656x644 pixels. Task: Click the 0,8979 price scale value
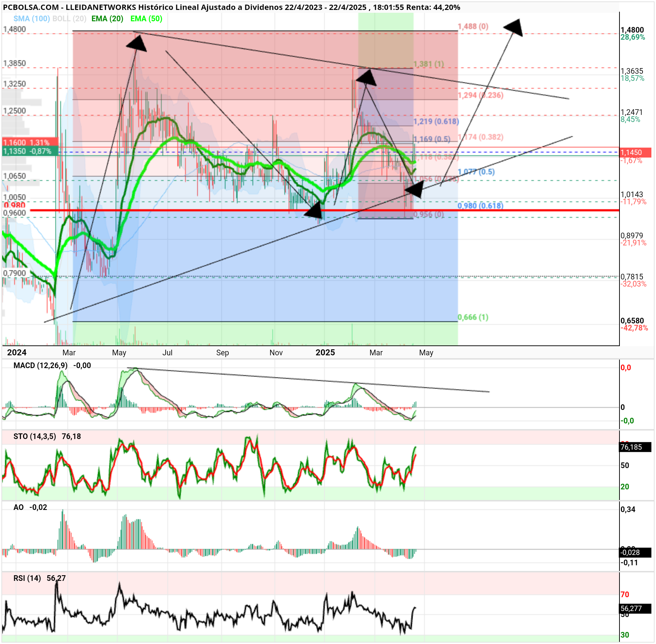[632, 235]
